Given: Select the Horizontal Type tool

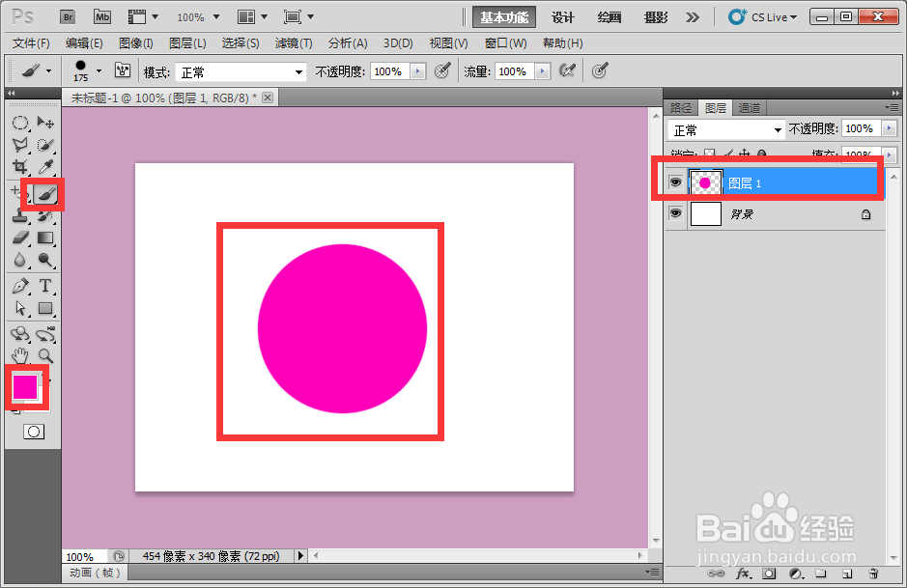Looking at the screenshot, I should coord(45,286).
